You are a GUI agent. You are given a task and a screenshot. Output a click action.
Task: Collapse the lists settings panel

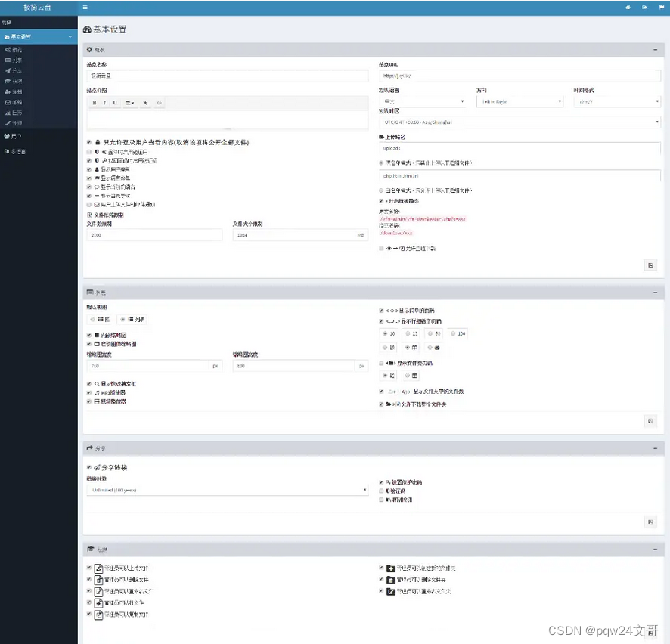click(x=655, y=293)
